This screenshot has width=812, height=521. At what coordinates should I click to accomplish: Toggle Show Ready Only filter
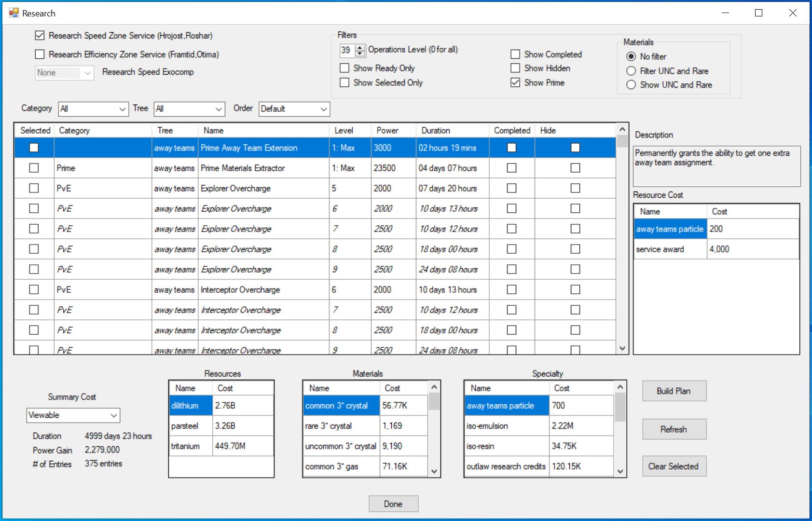[344, 68]
